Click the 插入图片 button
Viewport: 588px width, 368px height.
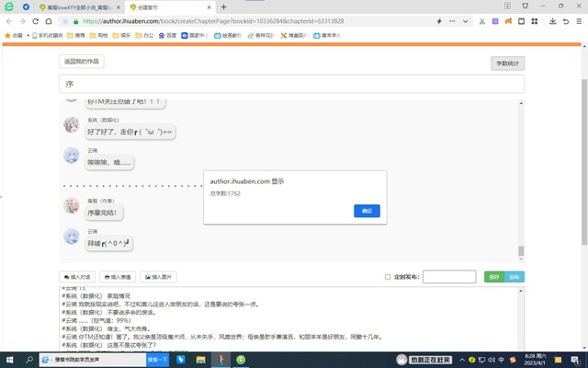(158, 276)
